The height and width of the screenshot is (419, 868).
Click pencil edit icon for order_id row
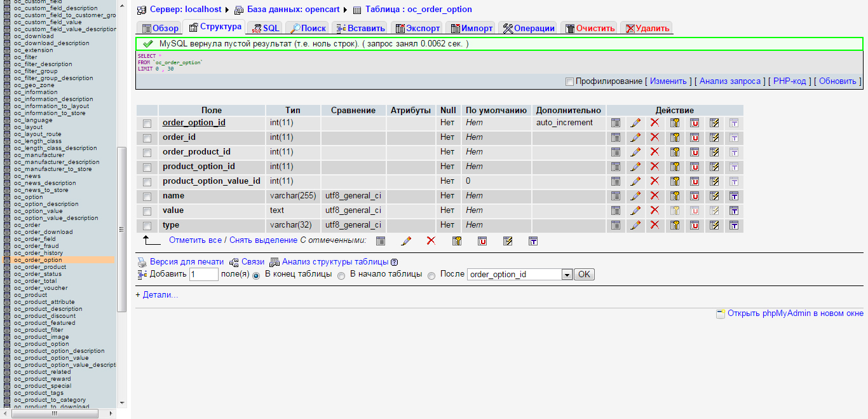[635, 137]
